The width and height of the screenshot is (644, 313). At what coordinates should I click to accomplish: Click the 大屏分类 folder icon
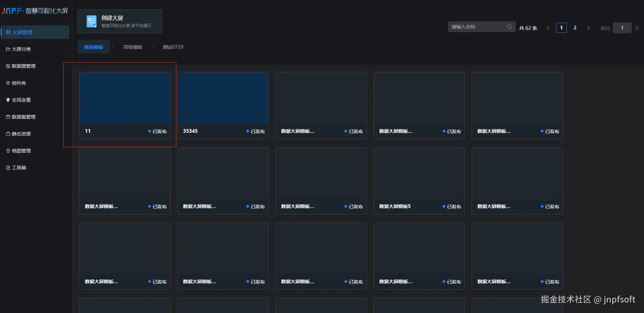[x=8, y=49]
